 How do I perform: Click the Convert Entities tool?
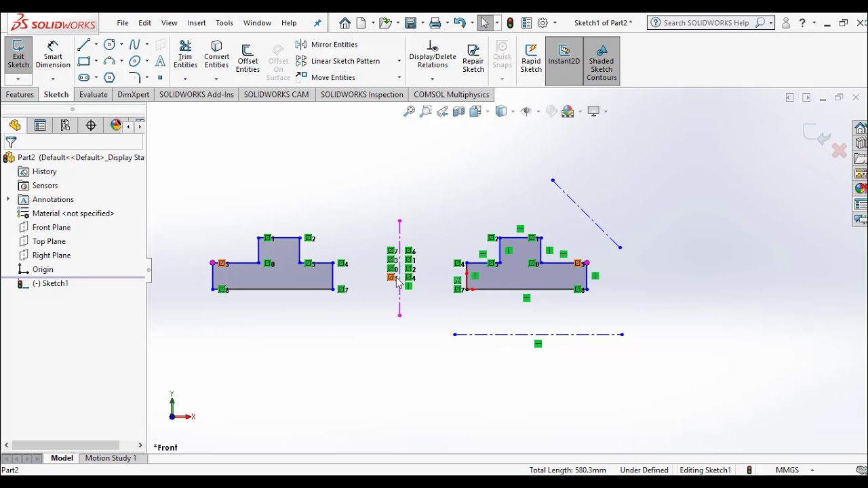coord(216,54)
